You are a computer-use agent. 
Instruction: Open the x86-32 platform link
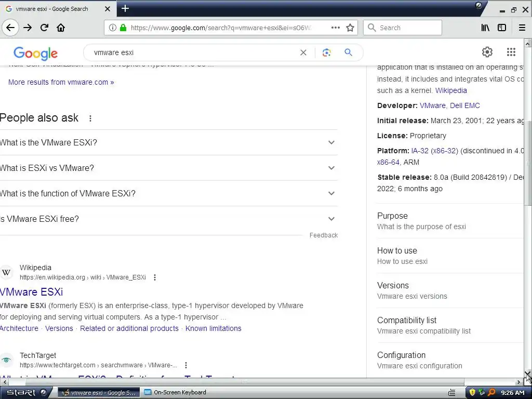444,151
